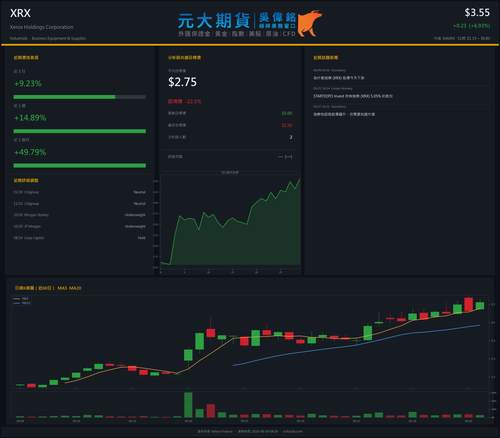The height and width of the screenshot is (438, 500).
Task: Click the Hold rating for Loop Capital
Action: [x=142, y=238]
